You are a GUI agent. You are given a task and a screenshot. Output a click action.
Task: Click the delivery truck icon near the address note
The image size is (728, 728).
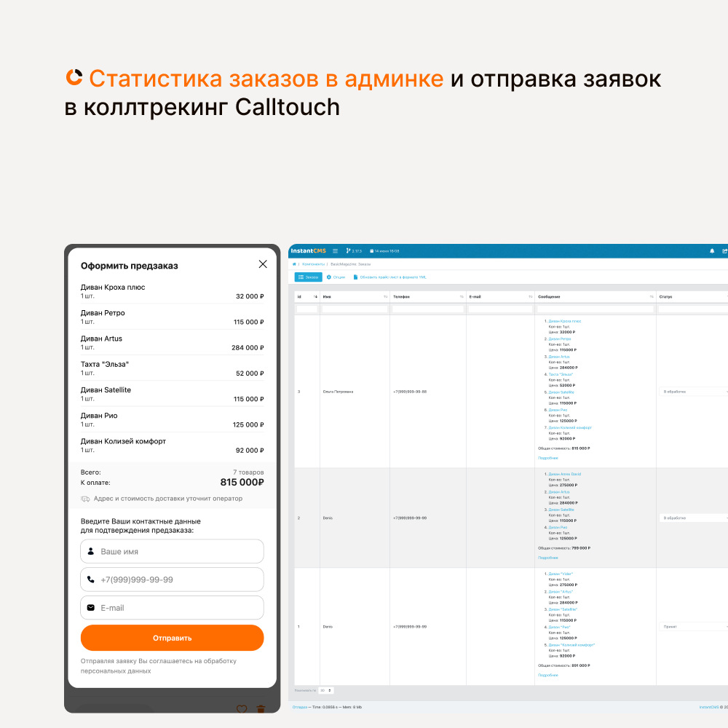coord(85,499)
